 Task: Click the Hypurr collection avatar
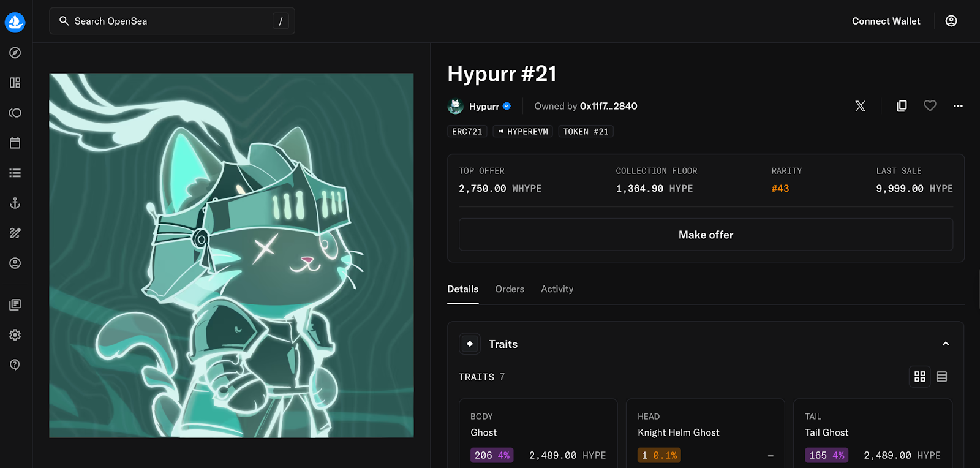(x=455, y=106)
